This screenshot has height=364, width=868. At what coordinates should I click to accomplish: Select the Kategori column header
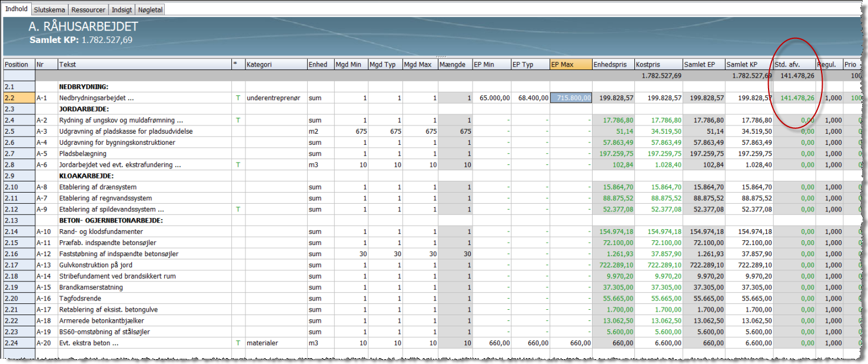276,64
